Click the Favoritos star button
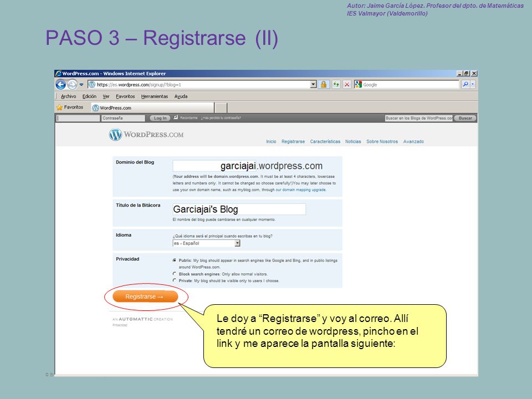The width and height of the screenshot is (532, 399). pyautogui.click(x=70, y=107)
